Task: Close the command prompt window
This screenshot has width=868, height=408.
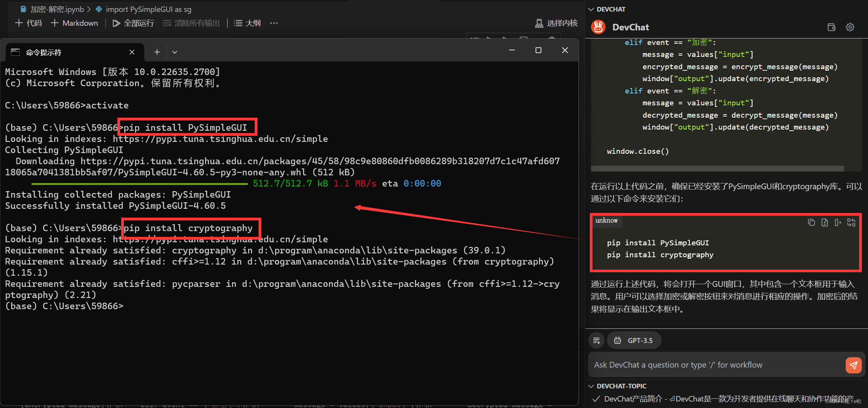Action: point(565,50)
